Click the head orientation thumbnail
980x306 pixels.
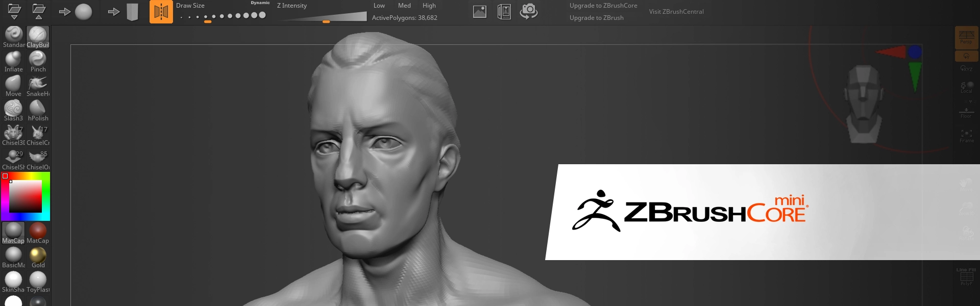point(864,104)
